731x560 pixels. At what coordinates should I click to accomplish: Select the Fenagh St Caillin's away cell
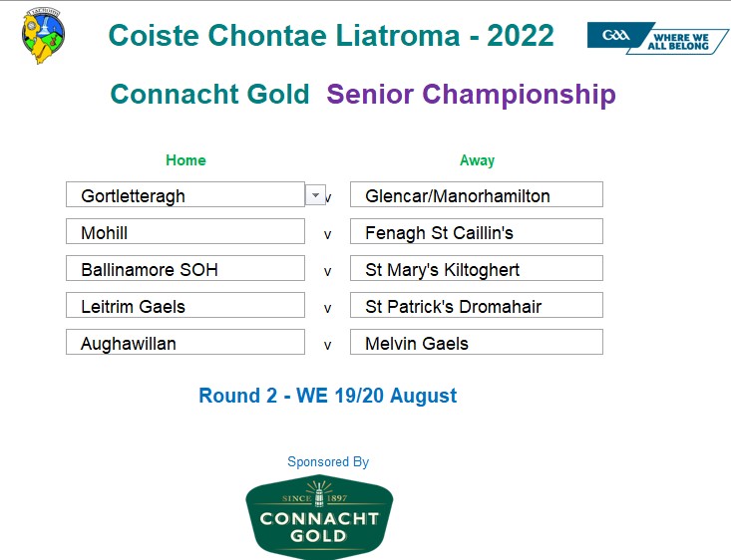tap(477, 231)
